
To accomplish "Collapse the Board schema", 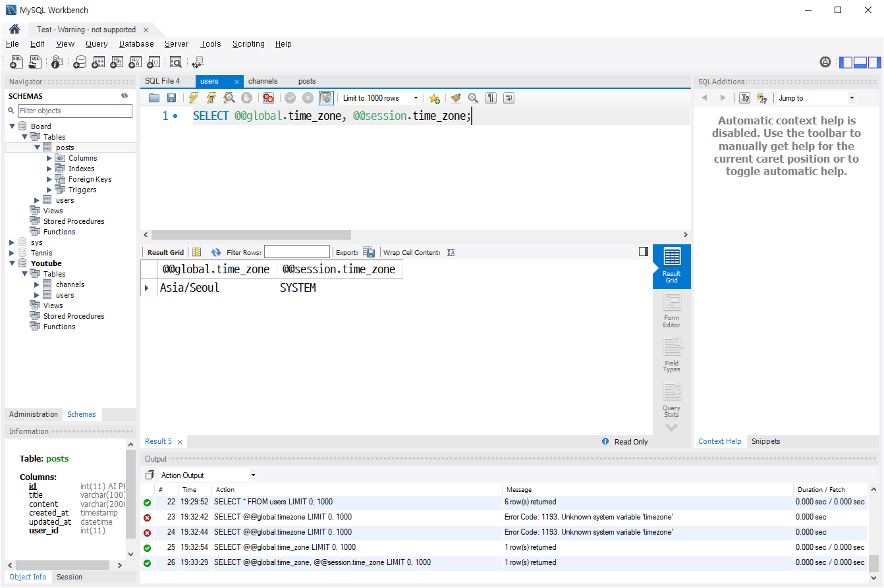I will pyautogui.click(x=12, y=126).
